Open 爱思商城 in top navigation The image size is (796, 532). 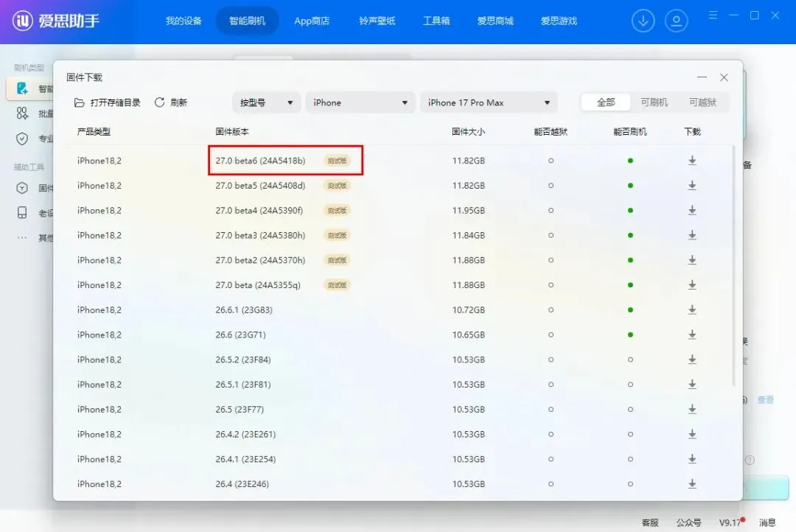[495, 21]
